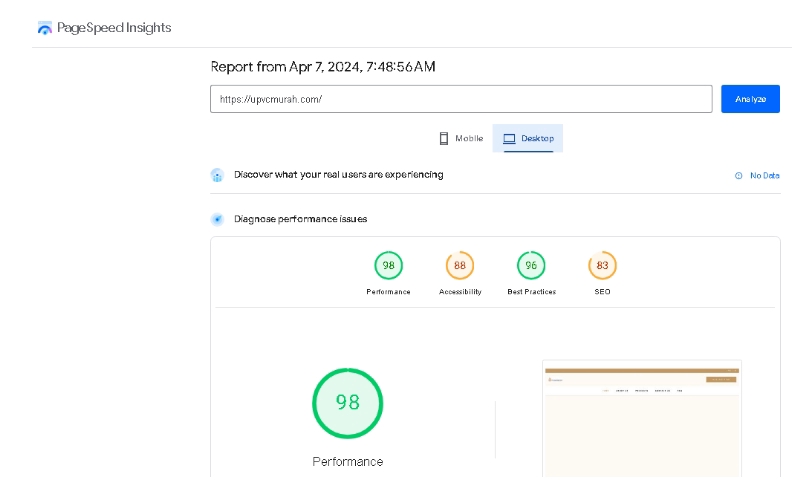This screenshot has height=503, width=792.
Task: Click the info icon beside No Data
Action: [x=738, y=176]
